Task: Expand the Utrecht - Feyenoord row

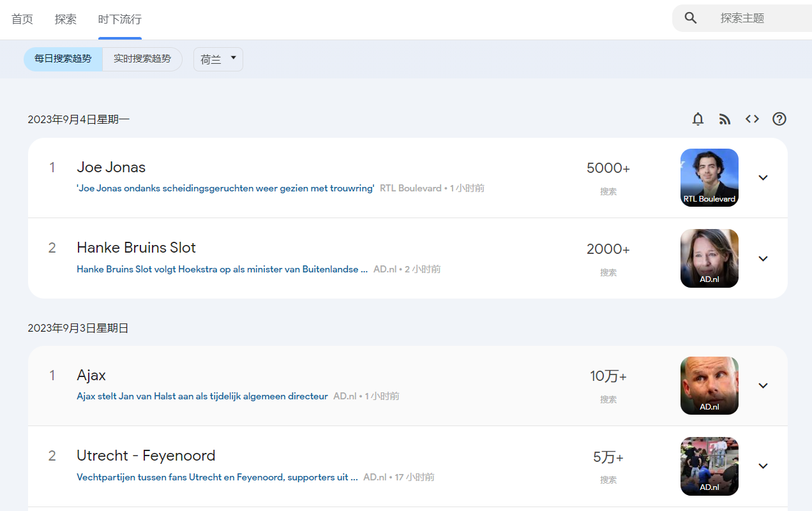Action: click(x=763, y=466)
